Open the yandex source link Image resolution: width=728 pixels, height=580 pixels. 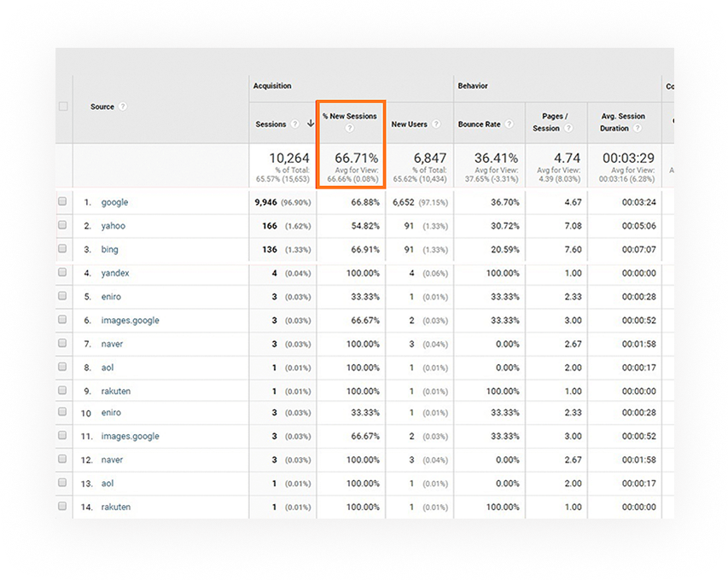click(x=115, y=273)
